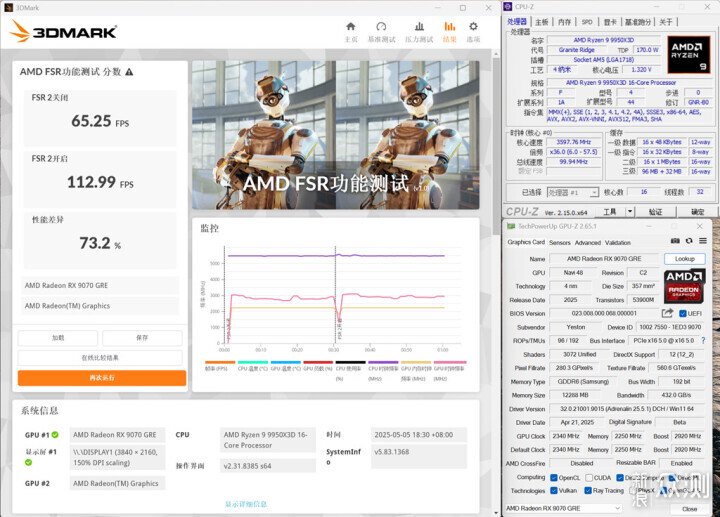Open 3DMark Stress Tests bar-chart icon

(x=419, y=26)
